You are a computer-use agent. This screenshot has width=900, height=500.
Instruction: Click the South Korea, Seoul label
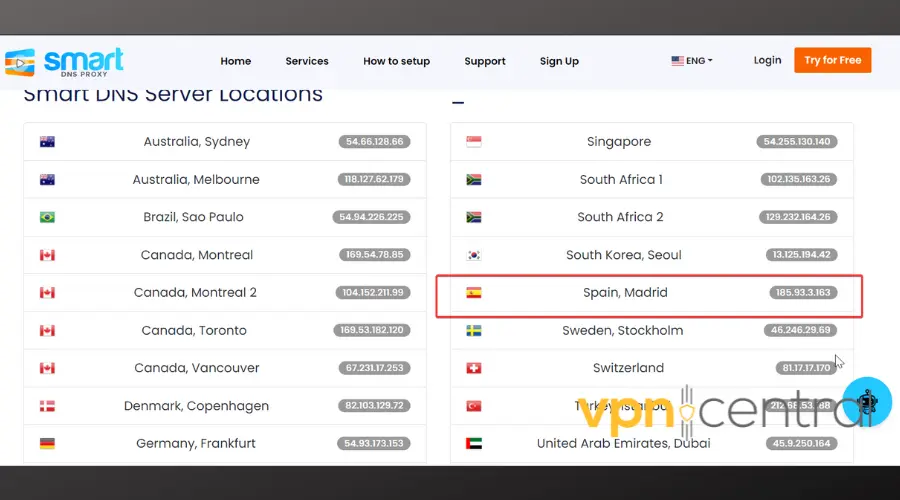(x=624, y=255)
